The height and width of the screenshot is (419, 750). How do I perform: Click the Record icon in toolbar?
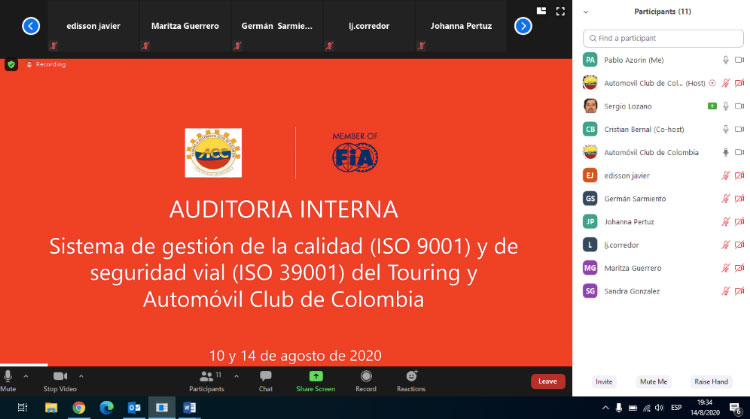pos(366,379)
